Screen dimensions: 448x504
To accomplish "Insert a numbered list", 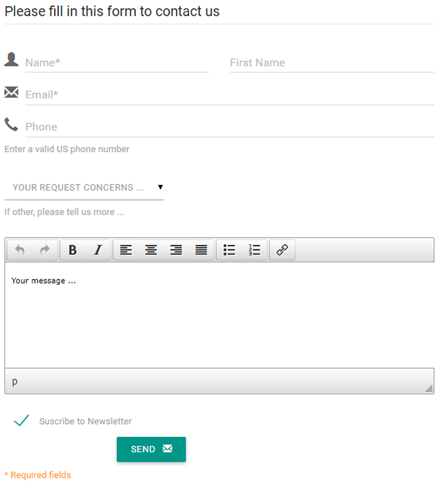I will pyautogui.click(x=255, y=250).
